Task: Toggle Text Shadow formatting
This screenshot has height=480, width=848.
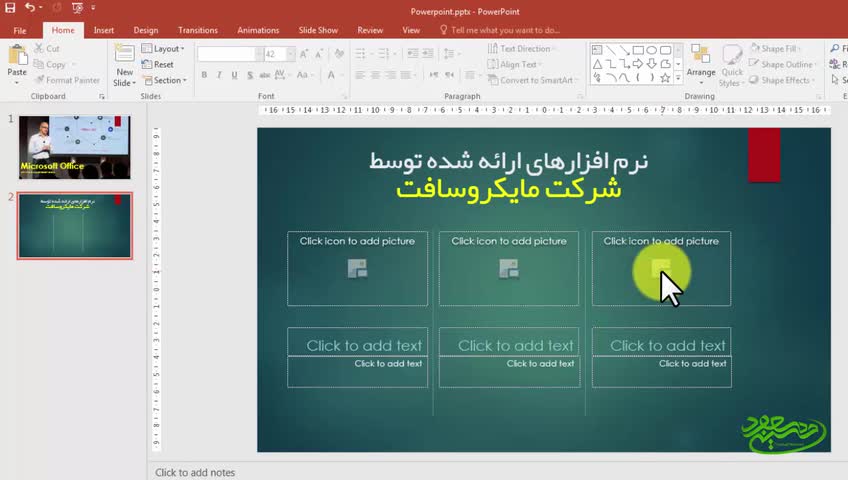Action: [x=250, y=75]
